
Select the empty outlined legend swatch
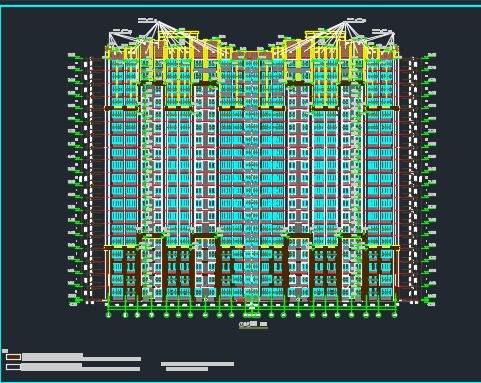point(13,367)
